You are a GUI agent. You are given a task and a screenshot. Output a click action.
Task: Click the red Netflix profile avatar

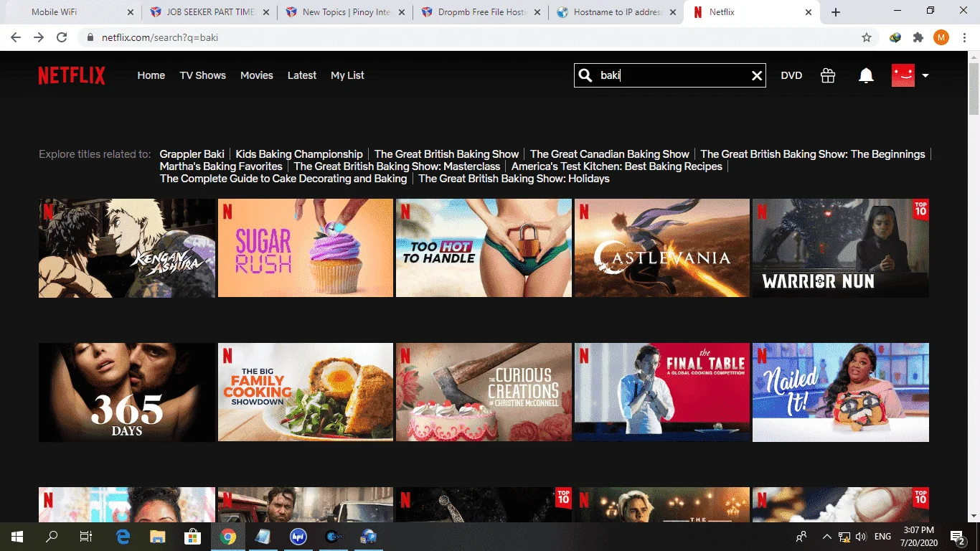click(903, 75)
